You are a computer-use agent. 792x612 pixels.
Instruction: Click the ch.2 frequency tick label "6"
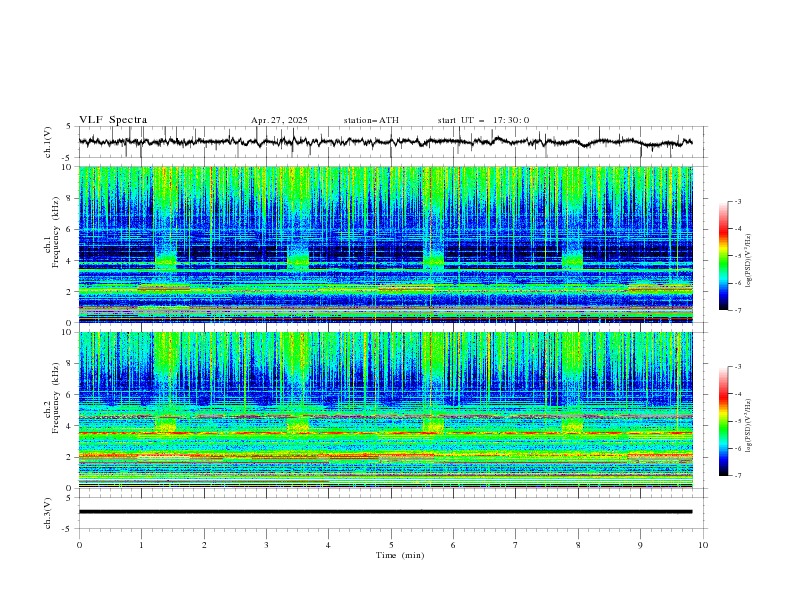[x=71, y=394]
